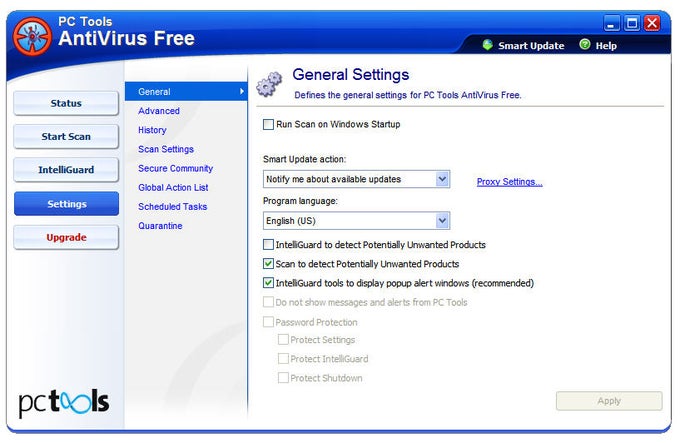Open the Scheduled Tasks section
680x443 pixels.
point(173,206)
